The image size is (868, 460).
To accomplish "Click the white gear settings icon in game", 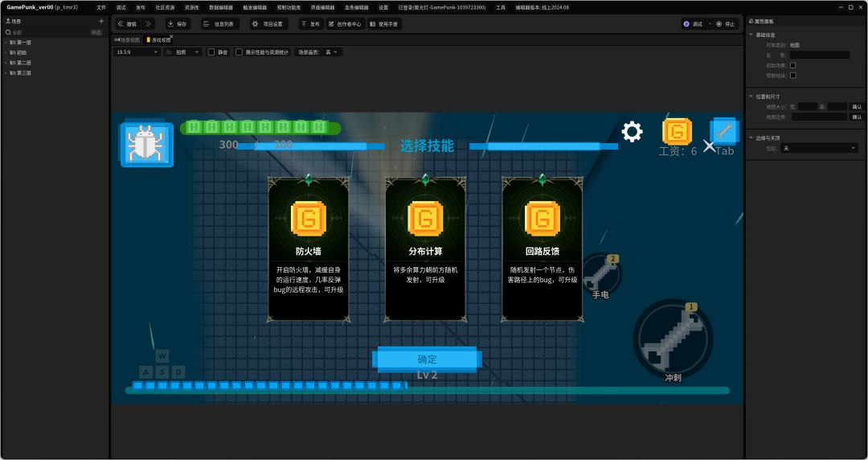I will 632,132.
